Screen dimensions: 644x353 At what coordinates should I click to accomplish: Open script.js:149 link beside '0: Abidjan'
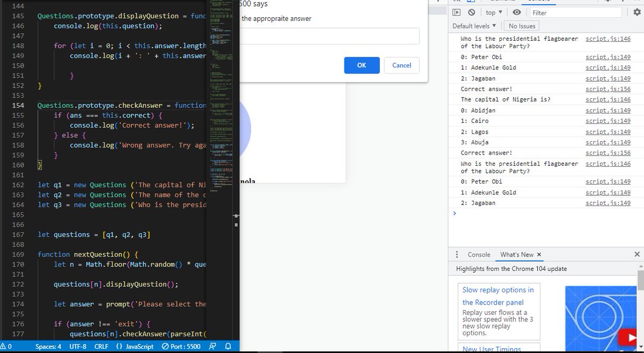coord(608,110)
